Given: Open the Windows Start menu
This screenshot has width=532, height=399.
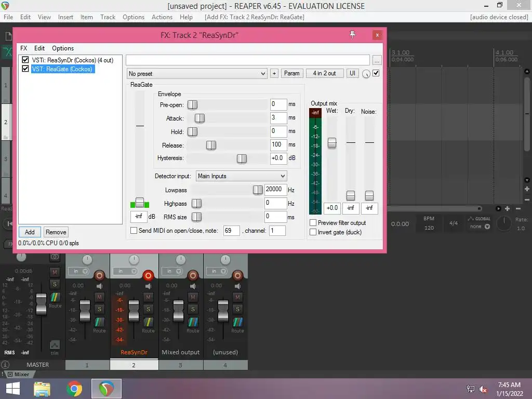Looking at the screenshot, I should pyautogui.click(x=13, y=389).
